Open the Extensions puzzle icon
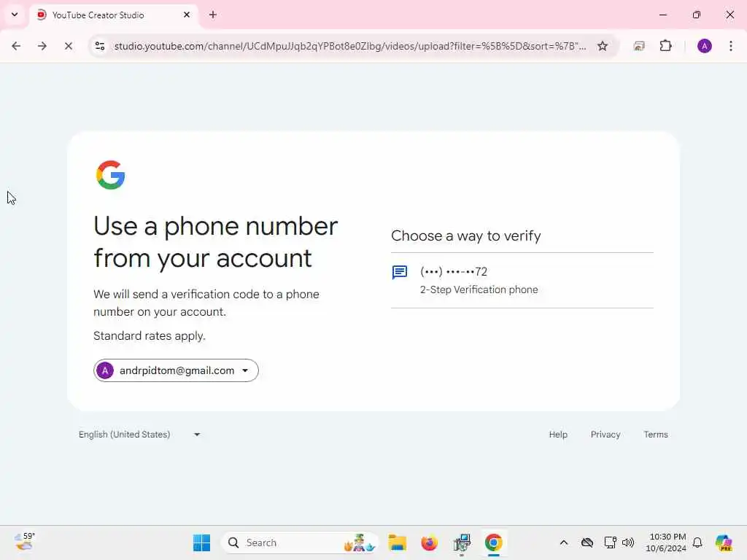This screenshot has height=560, width=747. coord(665,46)
